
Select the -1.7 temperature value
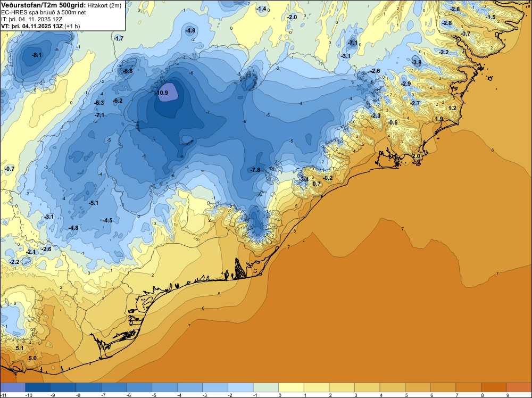pos(119,39)
